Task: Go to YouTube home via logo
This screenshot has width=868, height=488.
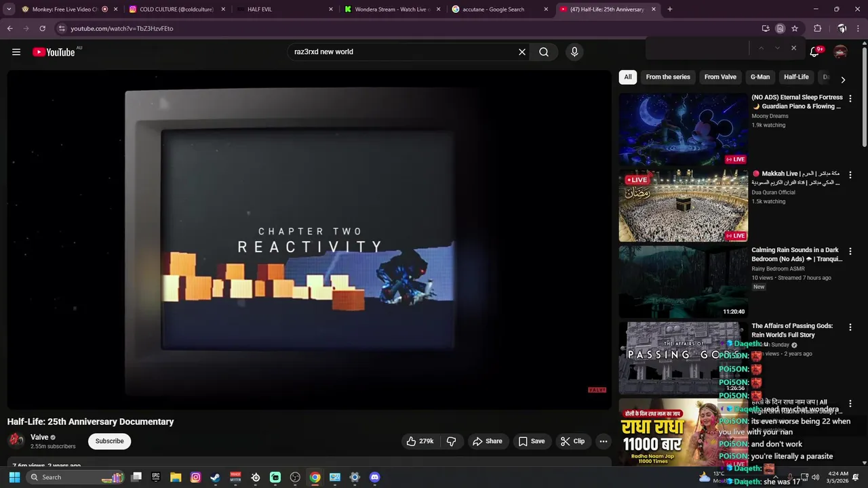Action: (54, 52)
